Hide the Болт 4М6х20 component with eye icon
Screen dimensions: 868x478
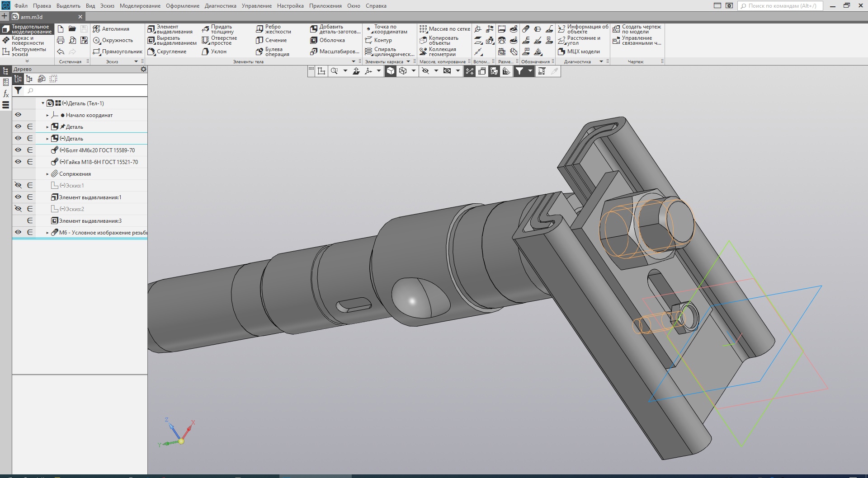18,150
